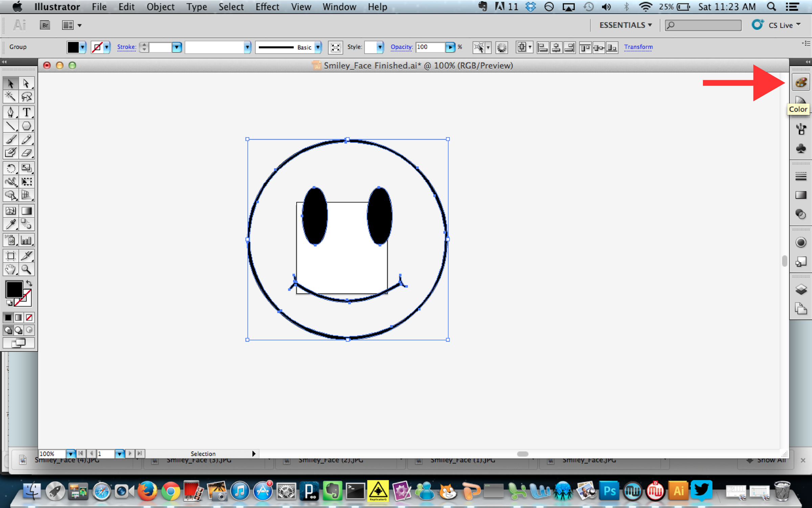Screen dimensions: 812x508
Task: Open the Color panel from the right dock
Action: [x=800, y=82]
